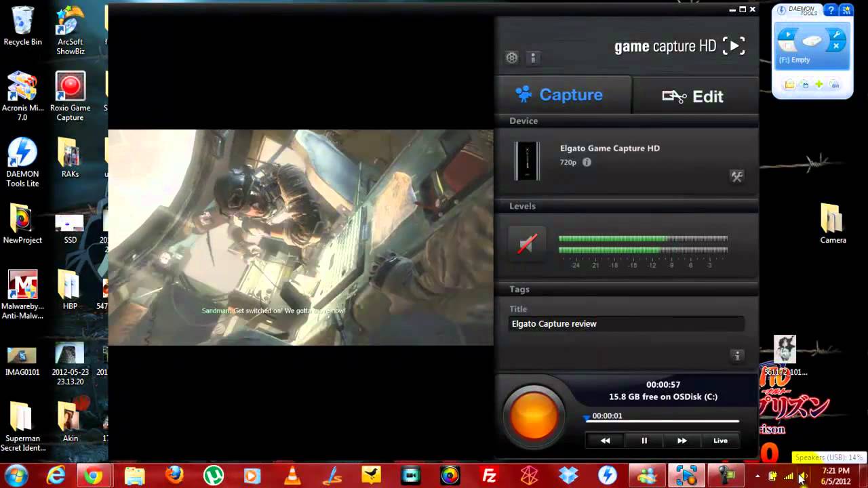Image resolution: width=868 pixels, height=488 pixels.
Task: Open DAEMON Tools Lite desktop shortcut
Action: [22, 163]
